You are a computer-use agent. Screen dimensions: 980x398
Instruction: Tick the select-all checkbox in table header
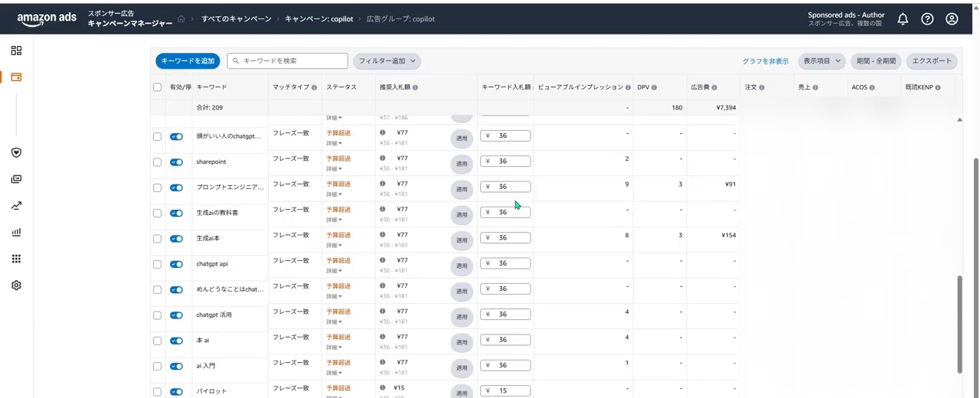(x=157, y=87)
